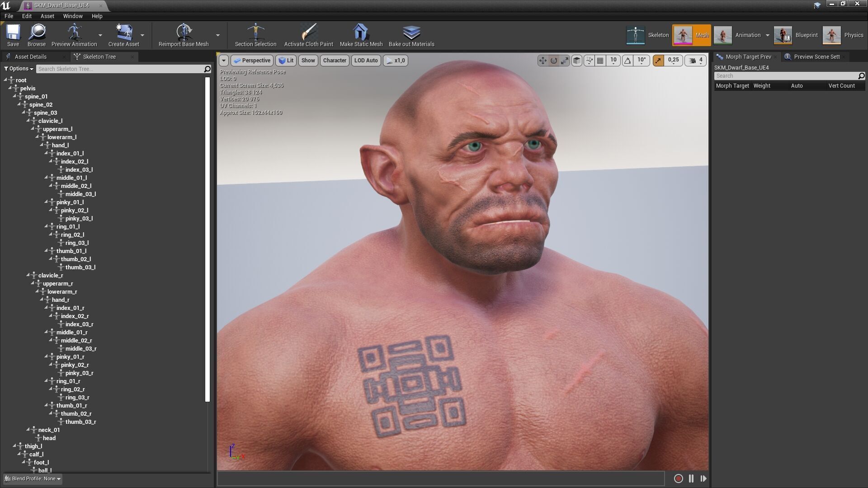Click the Make Static Mesh icon

coord(361,33)
